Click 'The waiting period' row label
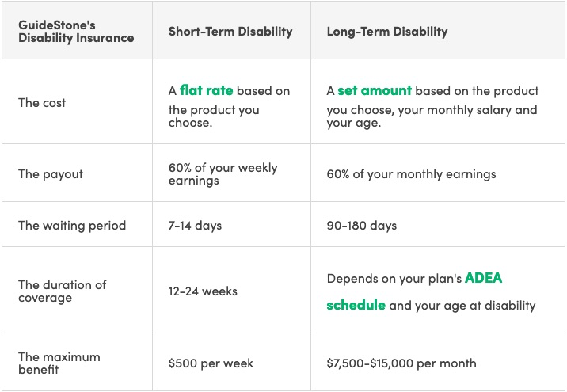567x392 pixels. 72,225
